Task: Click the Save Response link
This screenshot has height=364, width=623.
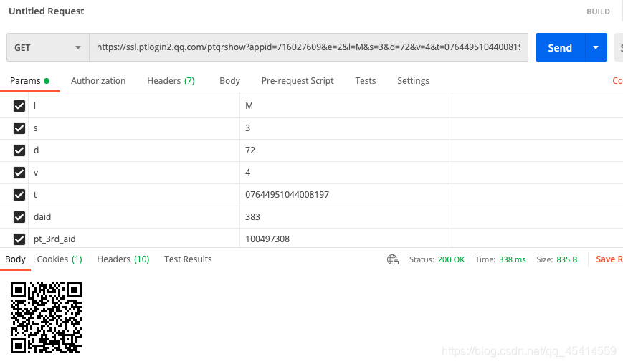Action: pyautogui.click(x=609, y=259)
